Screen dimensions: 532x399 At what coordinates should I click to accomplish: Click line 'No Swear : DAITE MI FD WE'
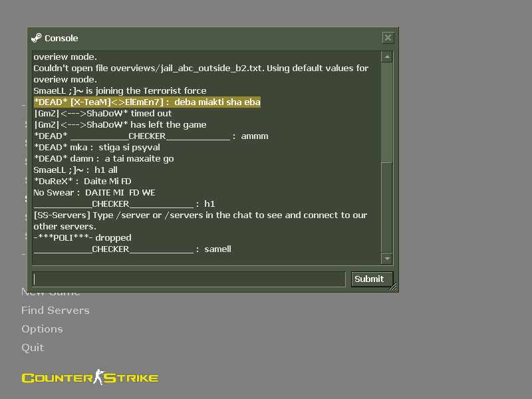(x=94, y=193)
